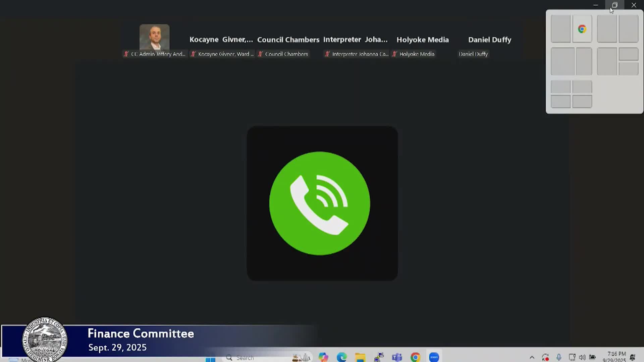
Task: Click the Windows Start button
Action: (x=210, y=359)
